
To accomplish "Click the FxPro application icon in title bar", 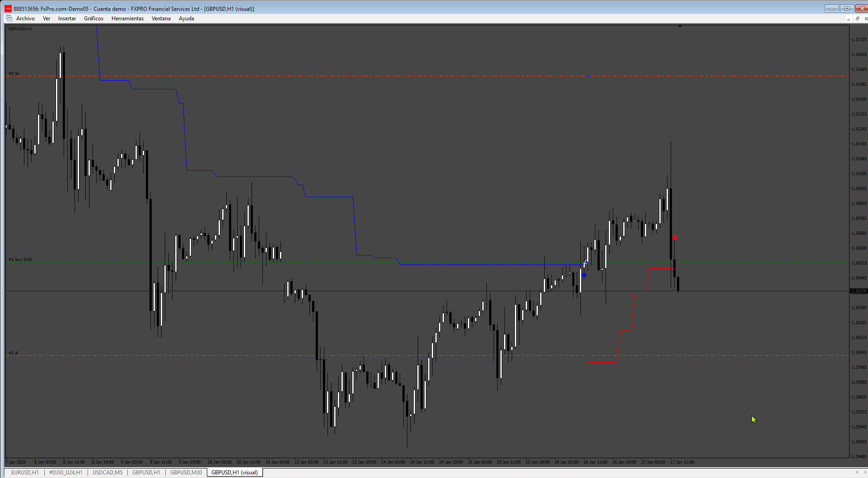I will (8, 9).
